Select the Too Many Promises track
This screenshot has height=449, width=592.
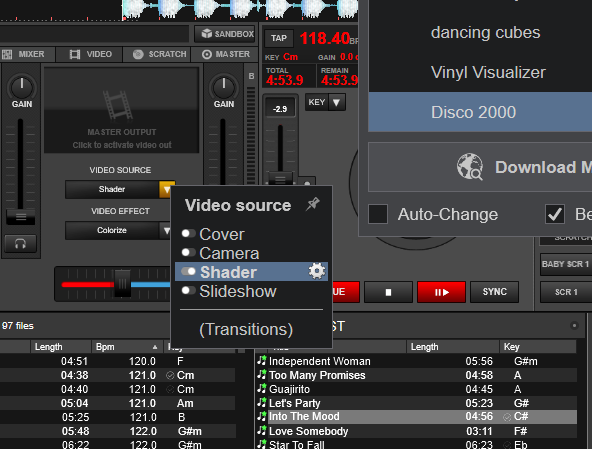(x=416, y=375)
